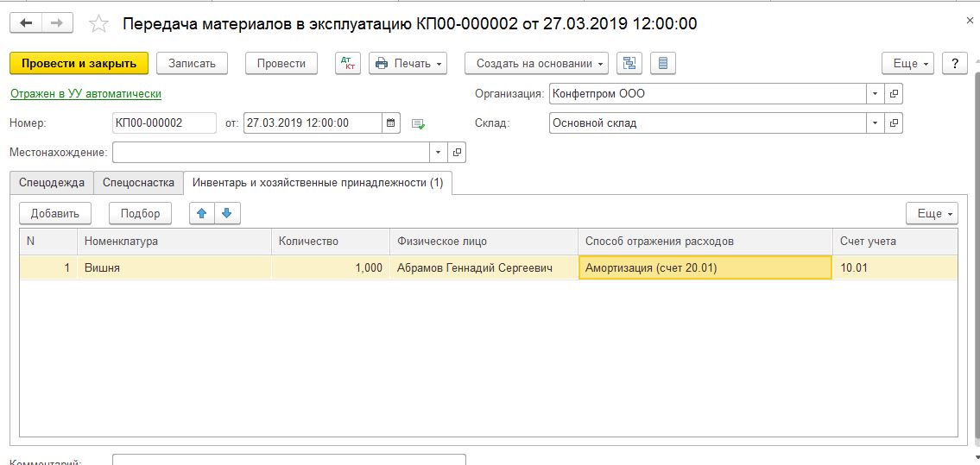Open the Местонахождение dropdown list

(x=439, y=153)
